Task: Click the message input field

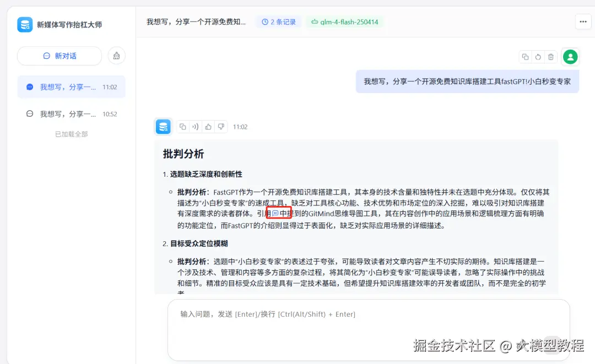Action: (x=369, y=330)
